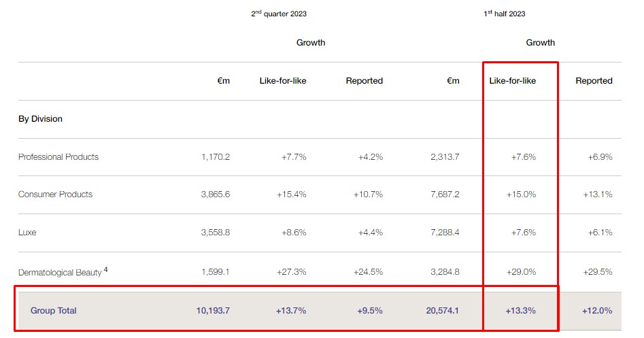Viewport: 644px width, 338px height.
Task: Click footnote 4 beside Dermatological Beauty
Action: [x=106, y=269]
